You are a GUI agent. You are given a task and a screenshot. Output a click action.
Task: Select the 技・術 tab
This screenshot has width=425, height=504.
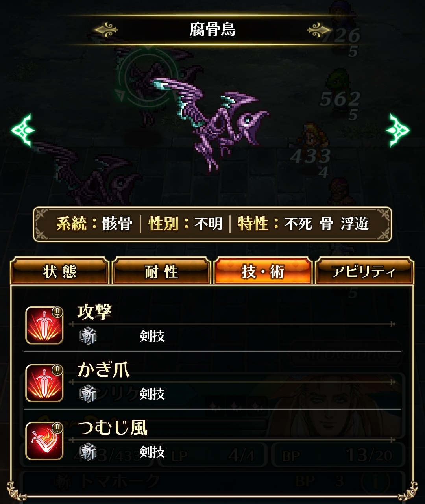coord(263,271)
